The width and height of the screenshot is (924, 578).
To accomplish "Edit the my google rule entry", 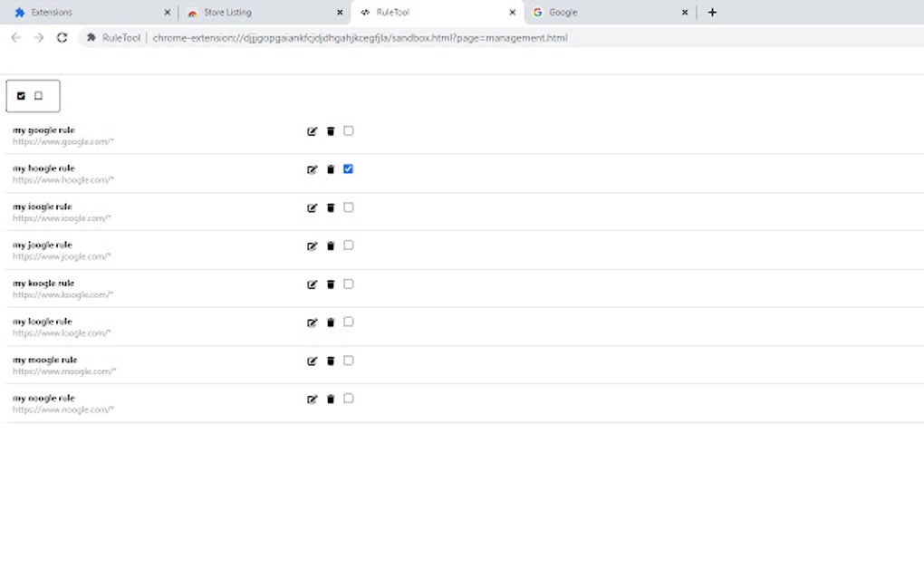I will pyautogui.click(x=313, y=131).
